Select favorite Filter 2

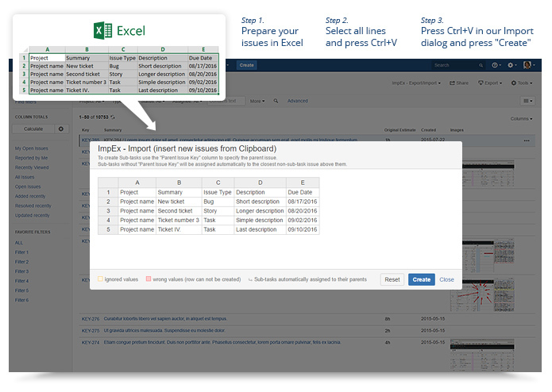(21, 262)
